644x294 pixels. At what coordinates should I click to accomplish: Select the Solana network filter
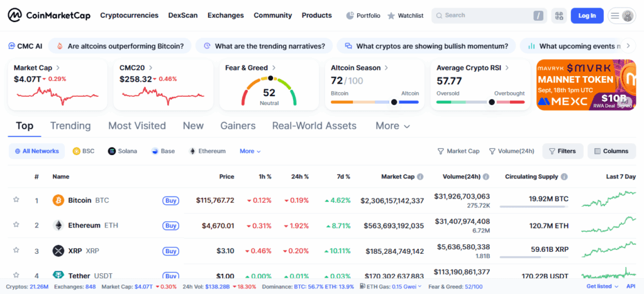click(x=123, y=151)
